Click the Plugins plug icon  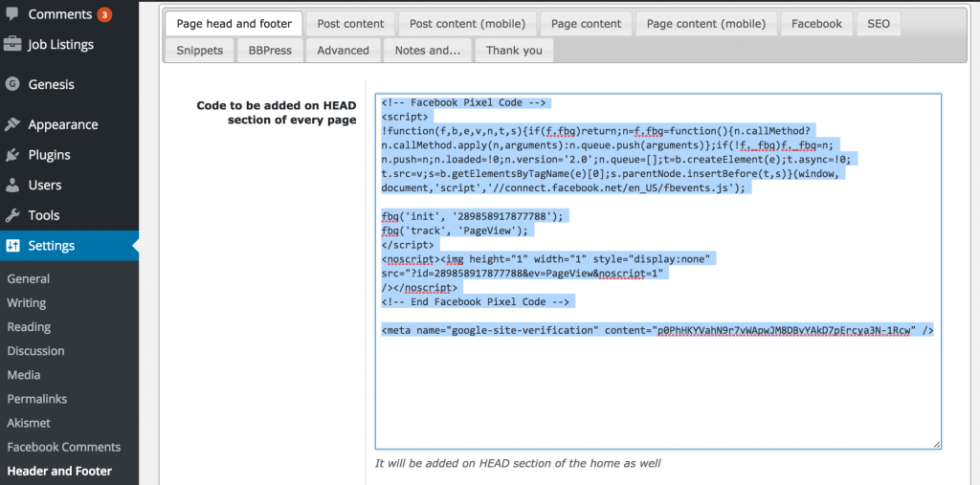pyautogui.click(x=11, y=155)
